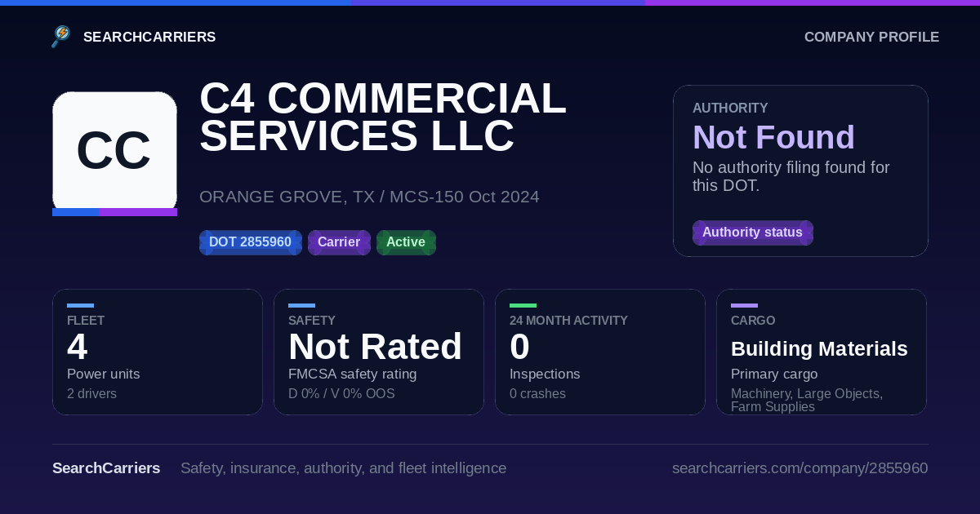Click the footer tagline about safety and insurance
980x514 pixels.
[343, 468]
